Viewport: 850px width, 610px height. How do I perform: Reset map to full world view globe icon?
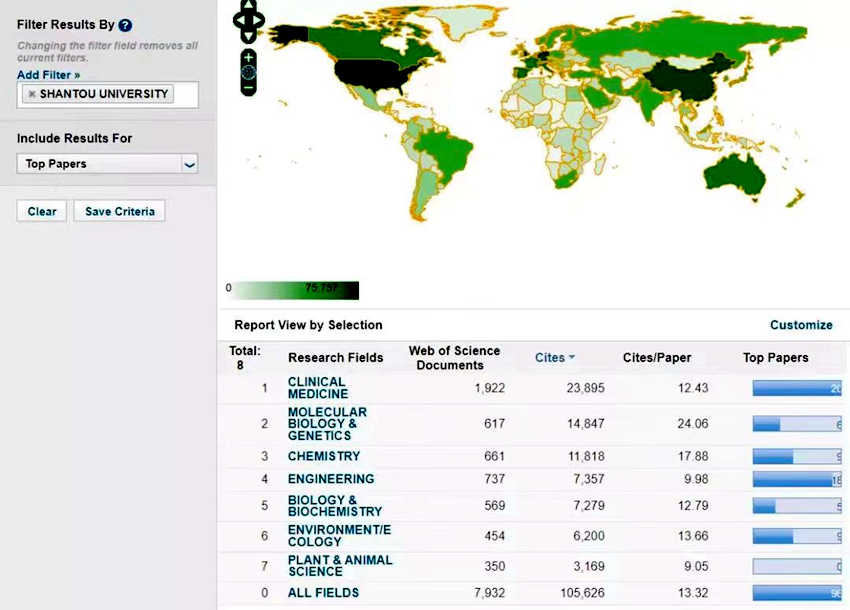pyautogui.click(x=249, y=73)
